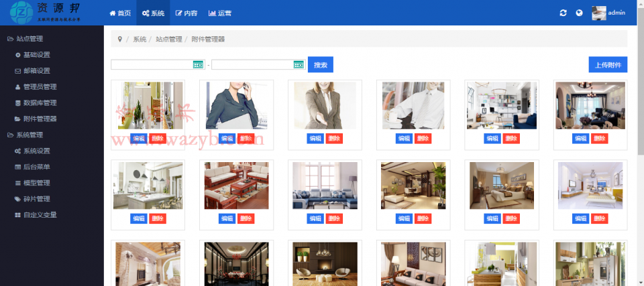This screenshot has height=286, width=644.
Task: Click the calendar icon in first date field
Action: [x=199, y=64]
